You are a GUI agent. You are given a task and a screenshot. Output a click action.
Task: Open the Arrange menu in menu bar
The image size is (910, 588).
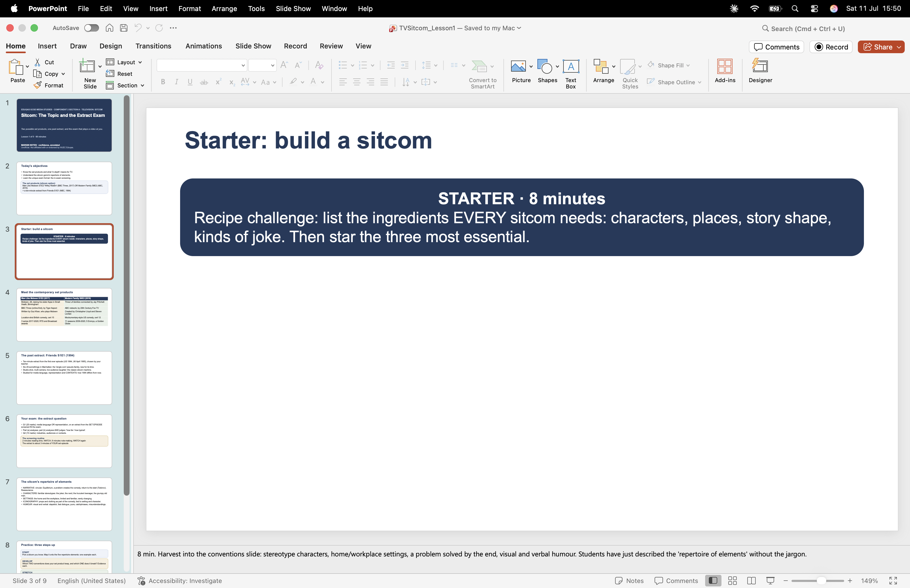click(224, 8)
